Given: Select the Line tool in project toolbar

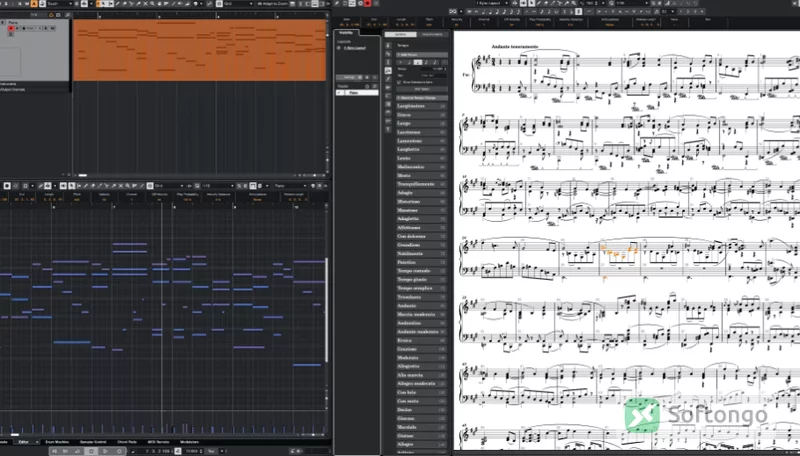Looking at the screenshot, I should coord(173,4).
